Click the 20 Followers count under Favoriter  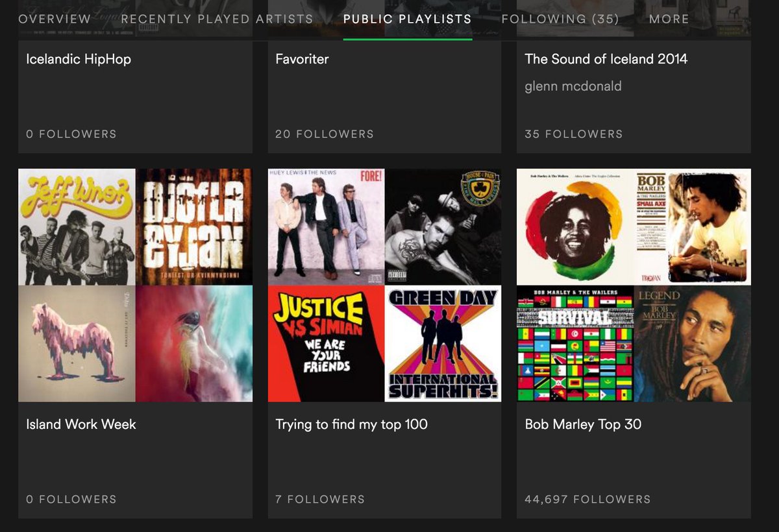click(325, 134)
